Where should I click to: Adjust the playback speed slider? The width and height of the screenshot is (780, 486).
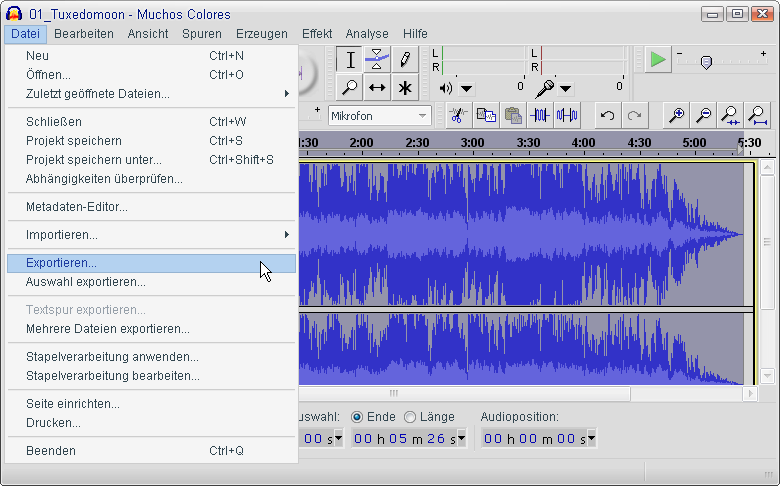(706, 62)
